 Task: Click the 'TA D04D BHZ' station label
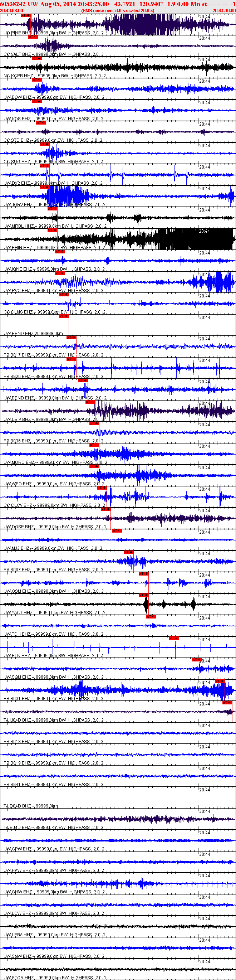tap(18, 806)
